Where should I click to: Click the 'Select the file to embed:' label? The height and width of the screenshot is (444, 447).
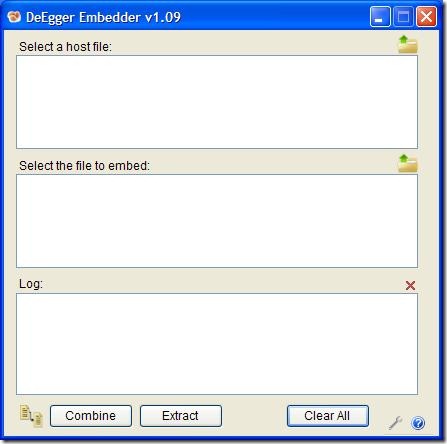(85, 165)
